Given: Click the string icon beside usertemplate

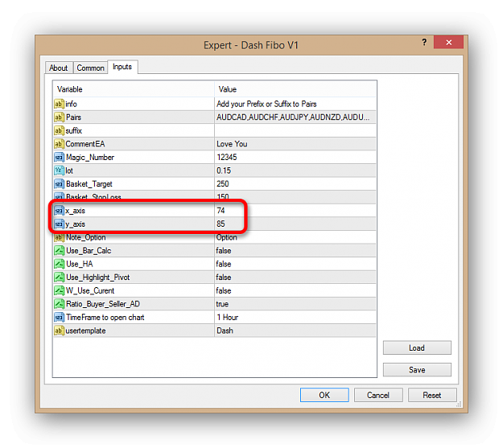Looking at the screenshot, I should [x=59, y=331].
